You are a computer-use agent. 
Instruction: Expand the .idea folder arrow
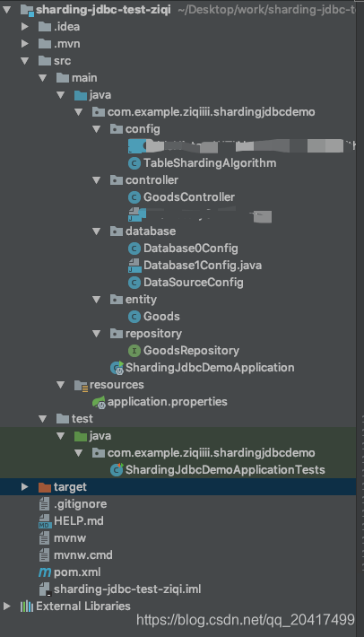tap(25, 26)
